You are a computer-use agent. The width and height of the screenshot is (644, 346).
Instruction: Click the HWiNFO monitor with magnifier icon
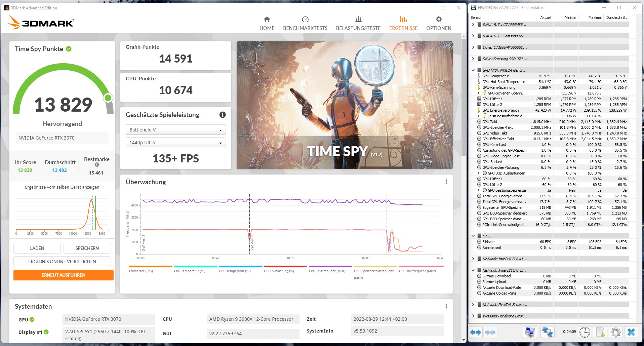(x=530, y=332)
